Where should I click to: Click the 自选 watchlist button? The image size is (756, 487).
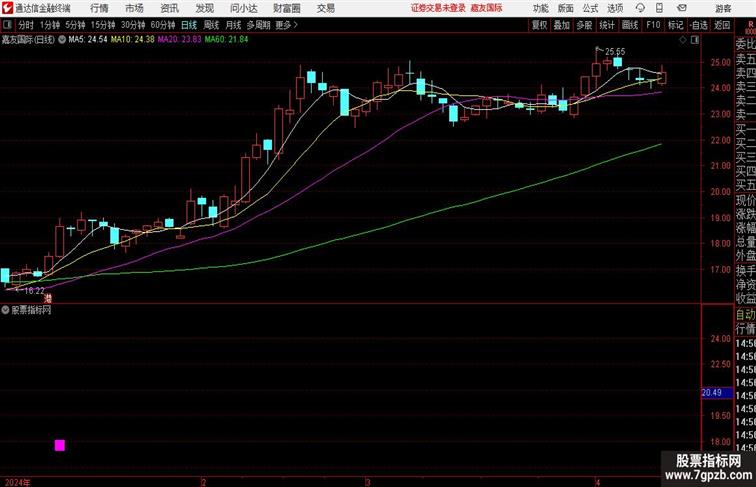pyautogui.click(x=698, y=25)
